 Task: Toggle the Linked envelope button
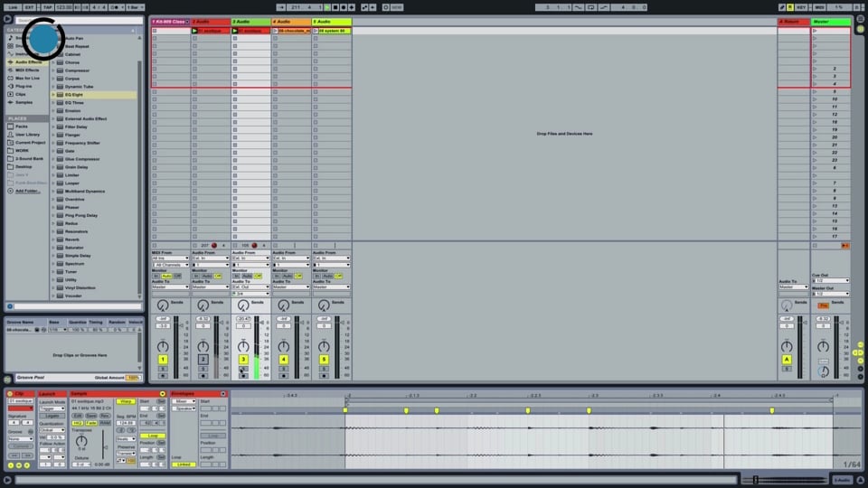click(x=184, y=465)
